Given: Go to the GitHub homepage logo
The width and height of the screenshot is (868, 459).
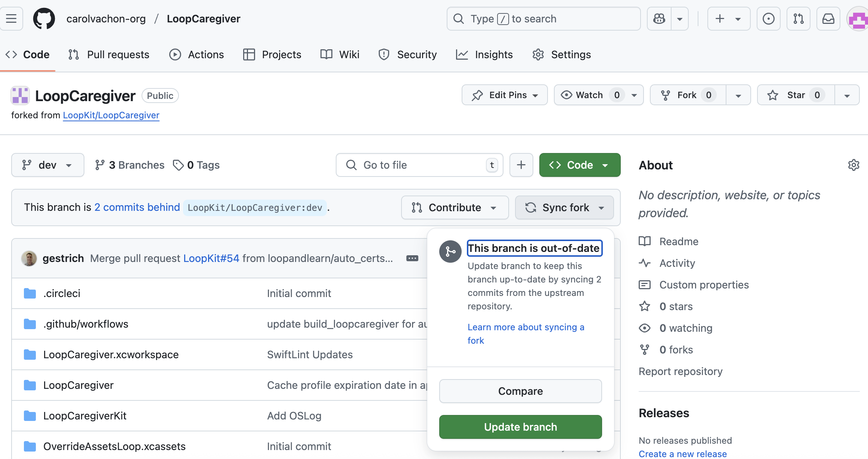Looking at the screenshot, I should 44,19.
